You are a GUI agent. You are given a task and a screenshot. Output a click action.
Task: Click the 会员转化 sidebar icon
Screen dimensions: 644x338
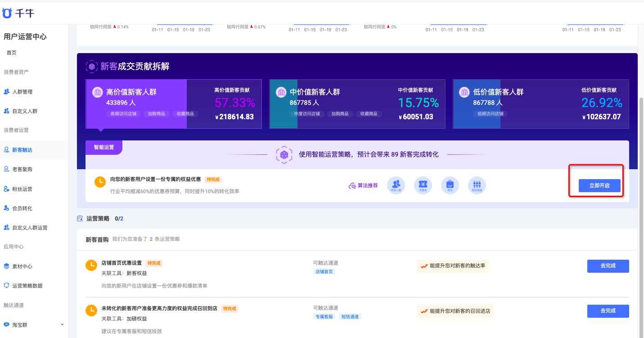tap(6, 208)
